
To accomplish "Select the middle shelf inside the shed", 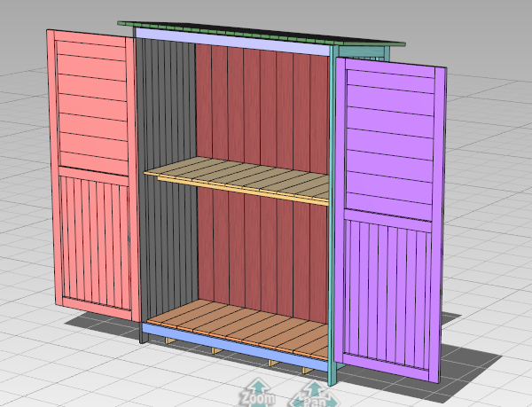I will (238, 180).
